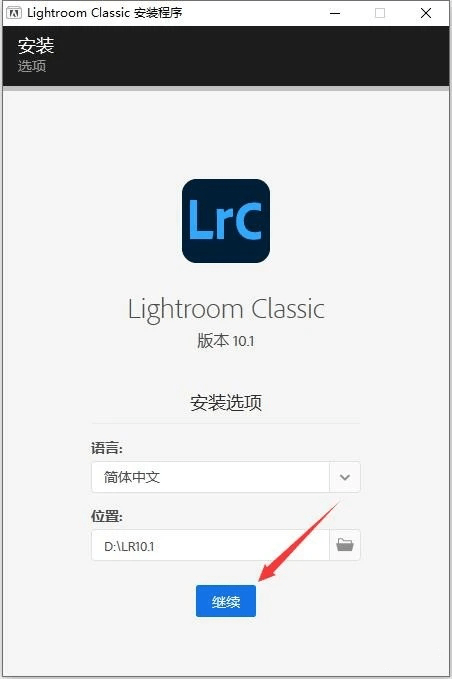Click the 版本 10.1 version text
452x679 pixels.
pos(226,341)
